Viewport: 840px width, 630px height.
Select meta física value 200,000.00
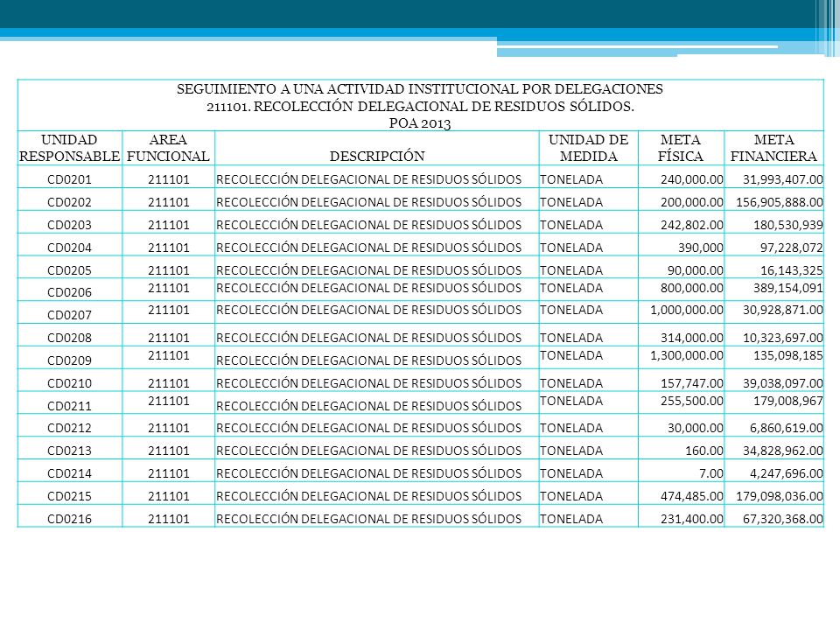691,202
